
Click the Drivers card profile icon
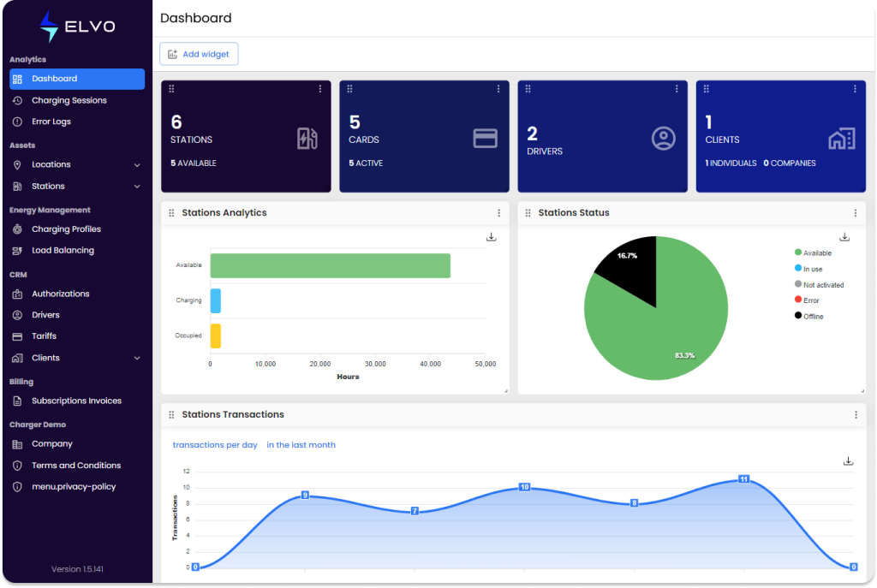click(663, 139)
